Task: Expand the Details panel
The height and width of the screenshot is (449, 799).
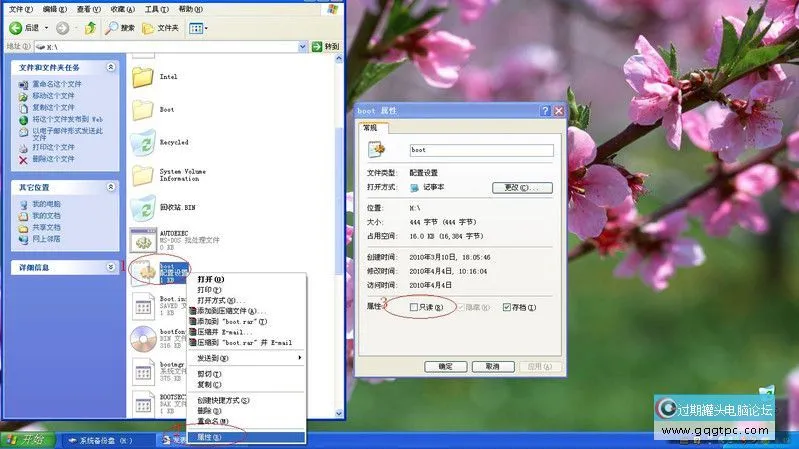Action: coord(111,267)
